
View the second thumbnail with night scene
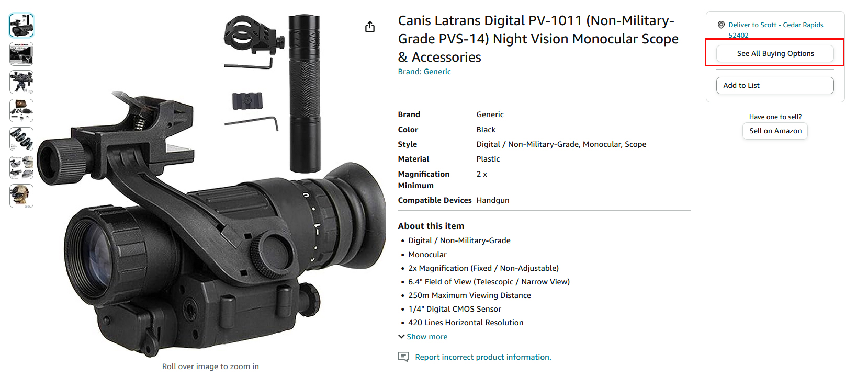[x=21, y=54]
